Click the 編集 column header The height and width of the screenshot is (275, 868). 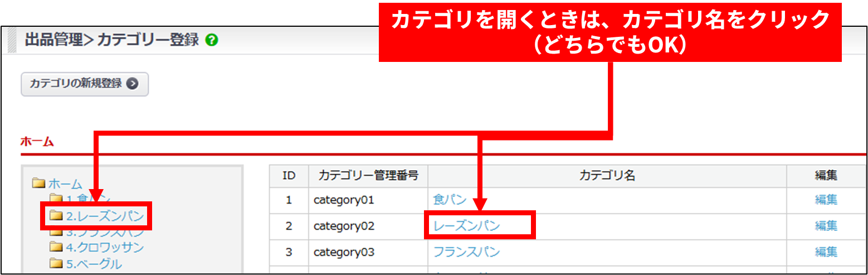(826, 176)
